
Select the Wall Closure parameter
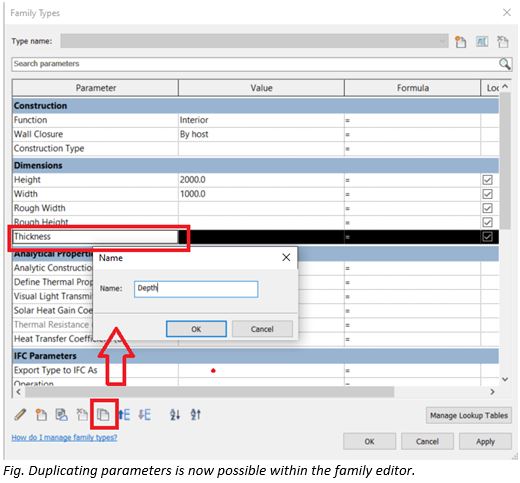(95, 134)
